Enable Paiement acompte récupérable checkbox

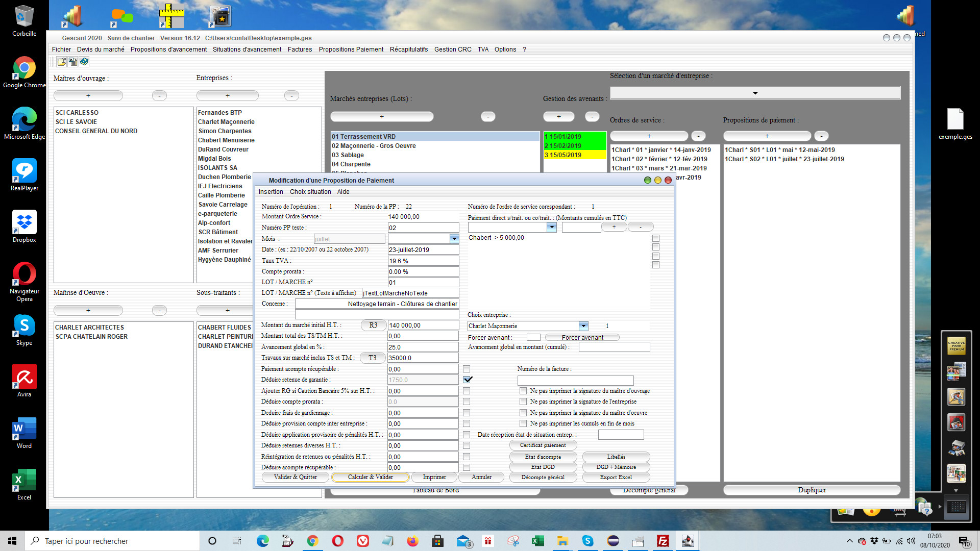coord(467,369)
